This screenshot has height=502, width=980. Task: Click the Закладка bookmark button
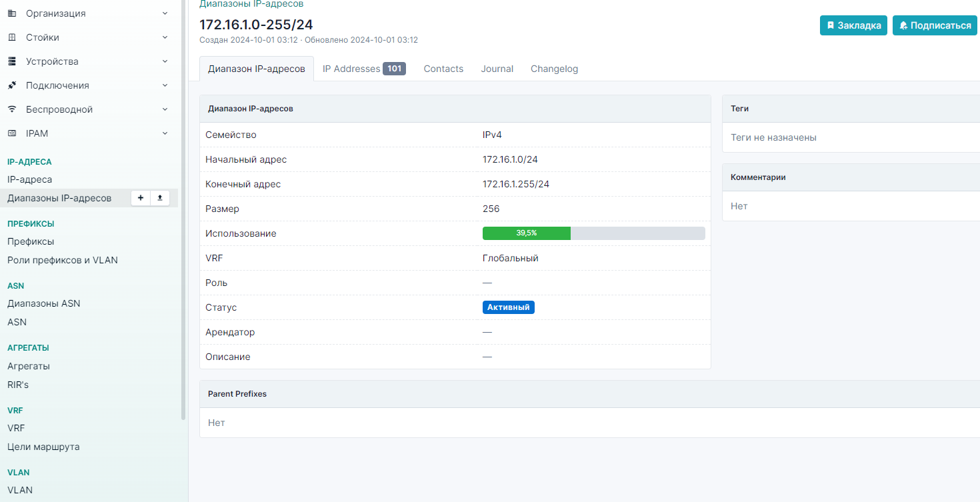point(853,25)
